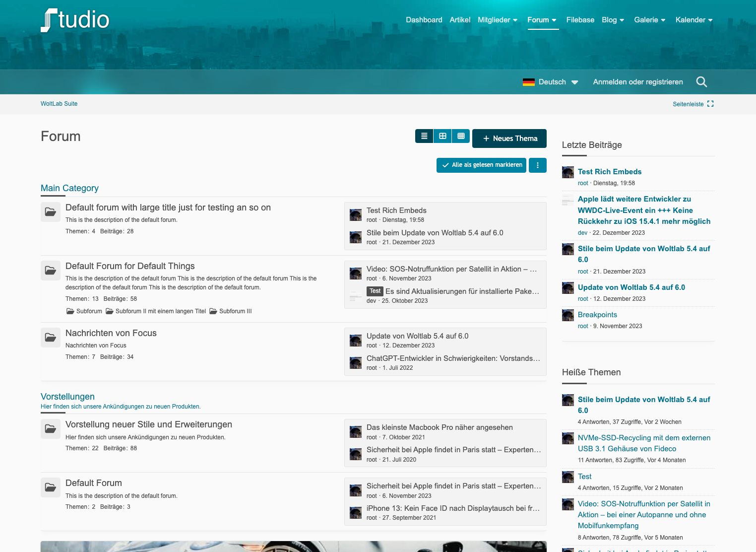Click the Studio logo
756x552 pixels.
click(75, 20)
